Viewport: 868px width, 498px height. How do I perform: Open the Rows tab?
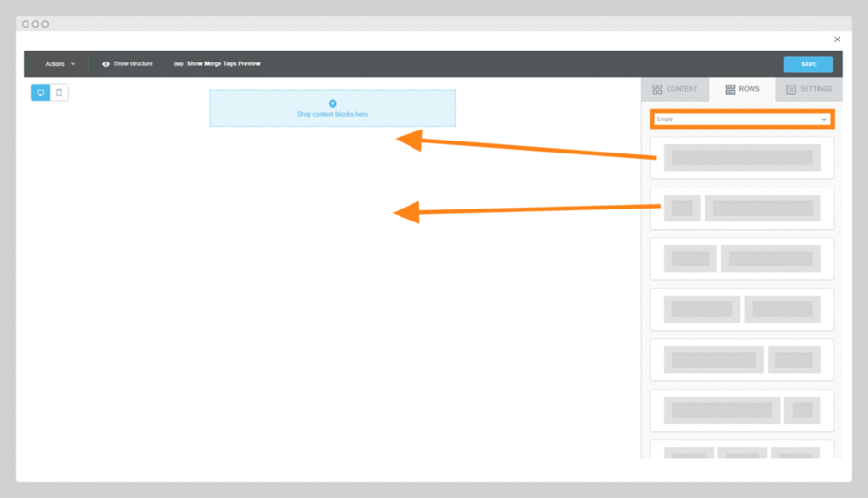(742, 89)
